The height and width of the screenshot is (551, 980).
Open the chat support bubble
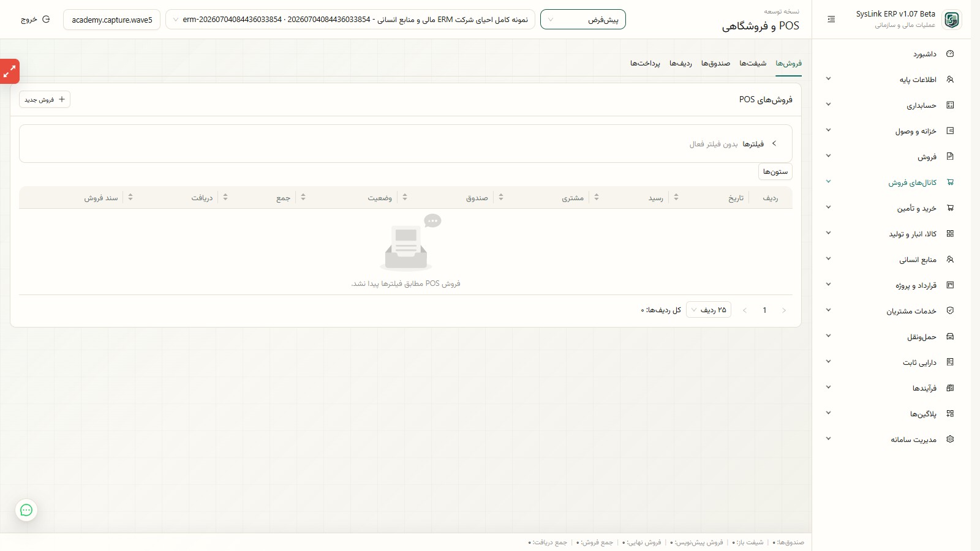pos(26,510)
